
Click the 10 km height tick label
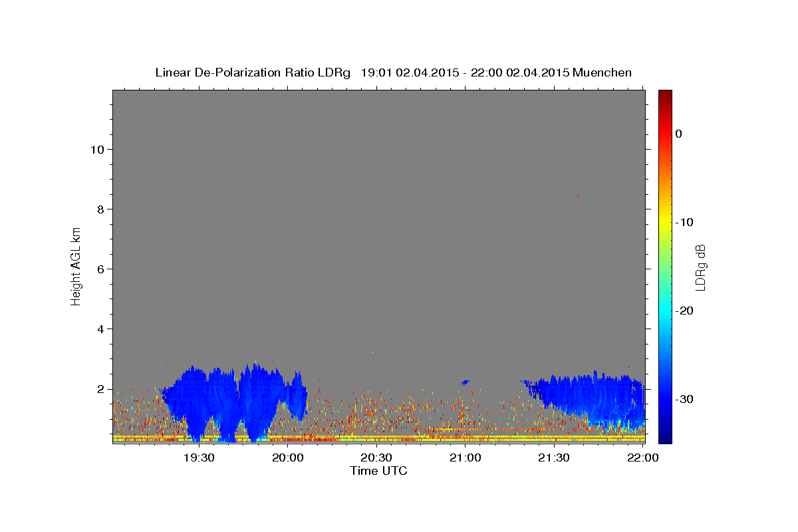pos(96,149)
